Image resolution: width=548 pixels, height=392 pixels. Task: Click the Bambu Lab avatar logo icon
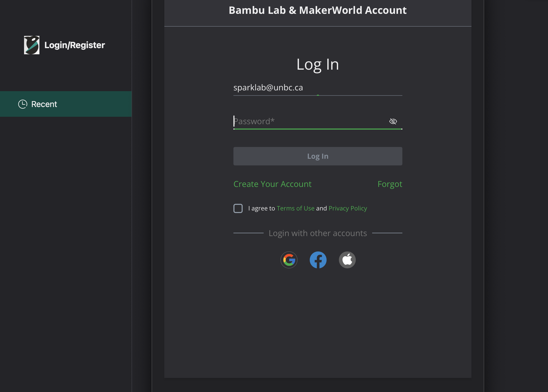pos(32,45)
